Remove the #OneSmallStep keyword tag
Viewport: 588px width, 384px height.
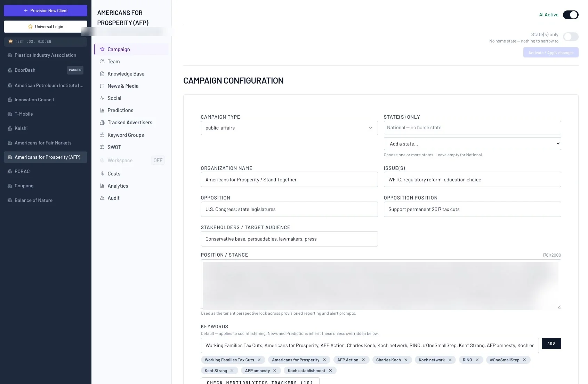tap(524, 360)
